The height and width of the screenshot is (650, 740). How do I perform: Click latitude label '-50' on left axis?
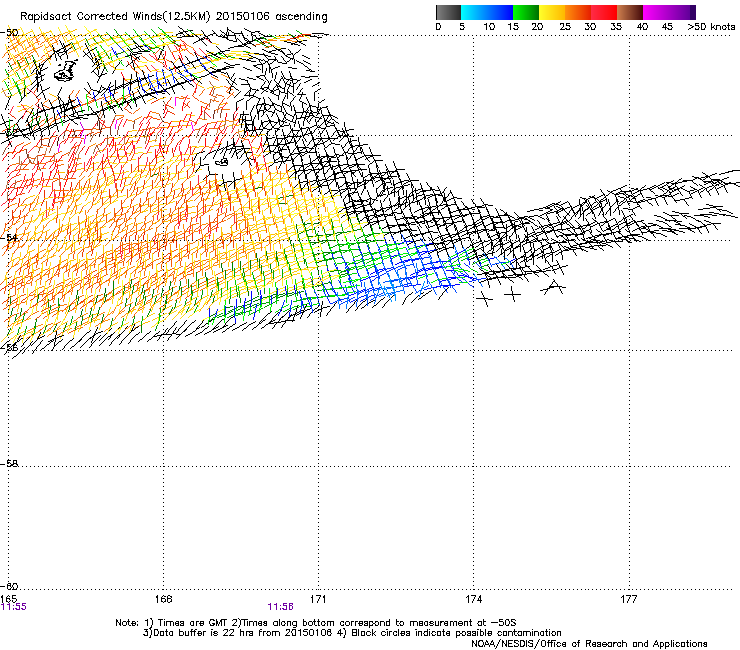9,33
